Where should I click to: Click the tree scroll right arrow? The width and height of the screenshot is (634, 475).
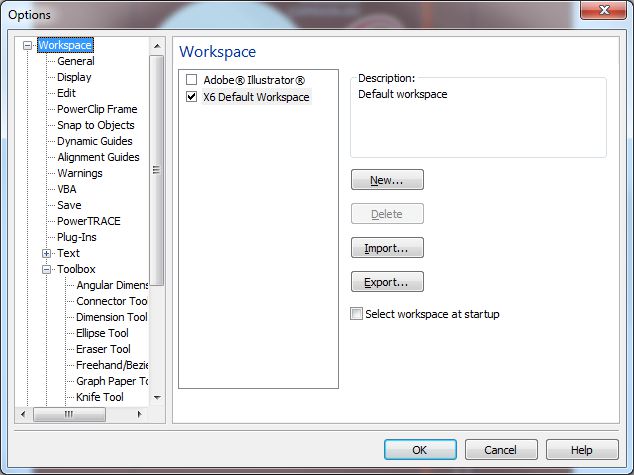point(139,414)
